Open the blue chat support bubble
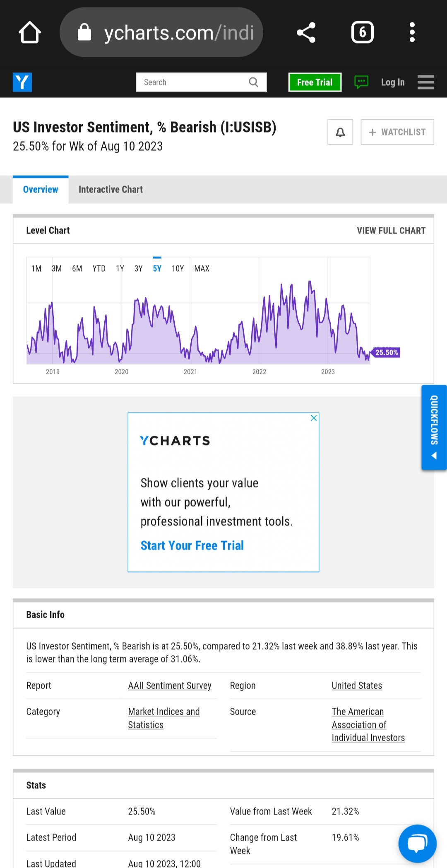The width and height of the screenshot is (447, 868). pos(417,844)
